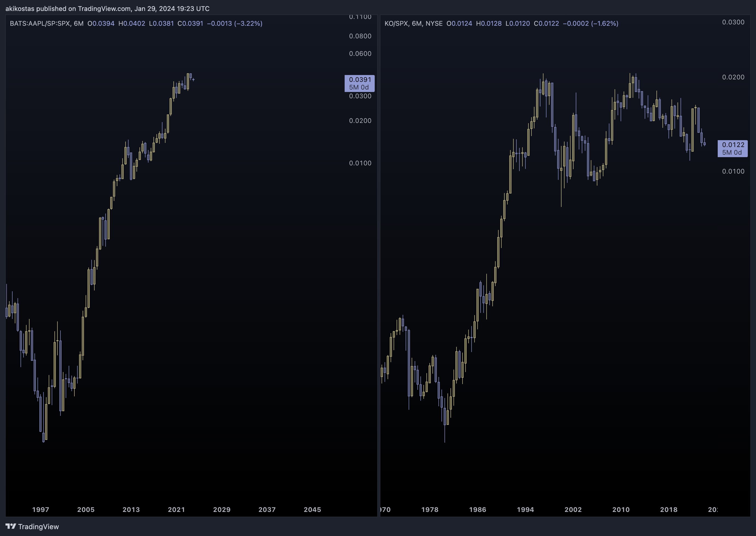This screenshot has height=536, width=756.
Task: Click the 0.0300 tick on right price axis
Action: tap(733, 22)
